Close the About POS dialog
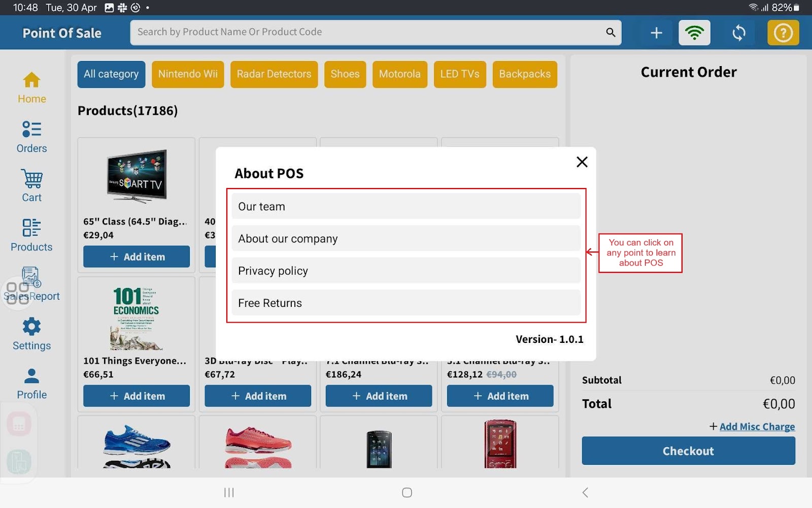Viewport: 812px width, 508px height. click(x=582, y=162)
